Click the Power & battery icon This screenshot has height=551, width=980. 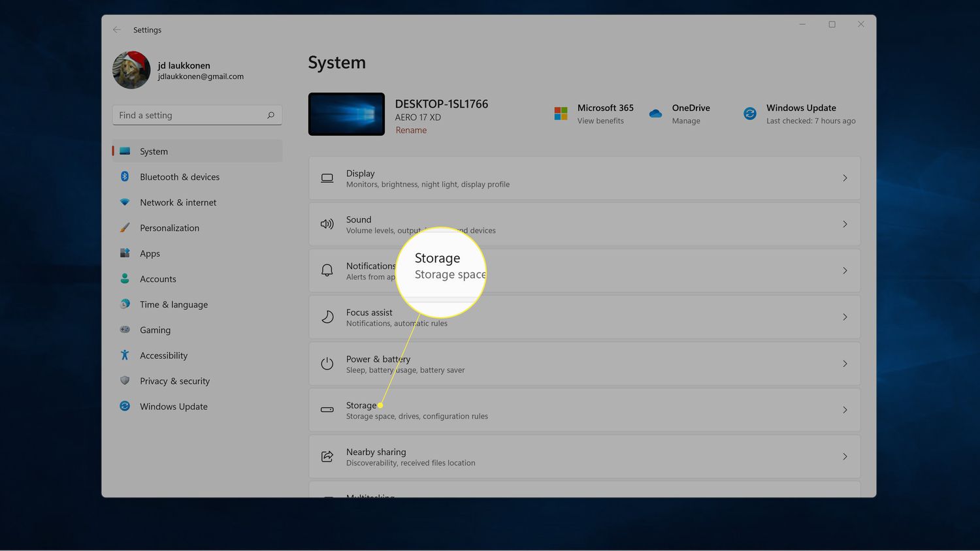[x=327, y=364]
